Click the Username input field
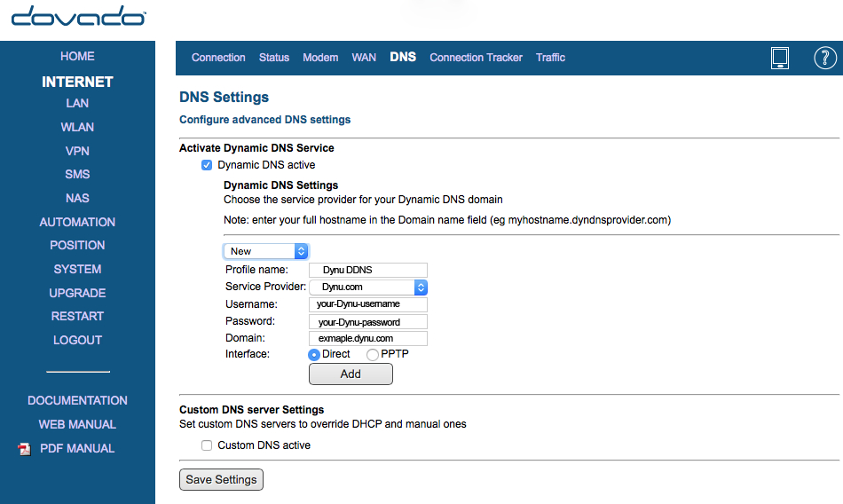843x504 pixels. tap(368, 304)
